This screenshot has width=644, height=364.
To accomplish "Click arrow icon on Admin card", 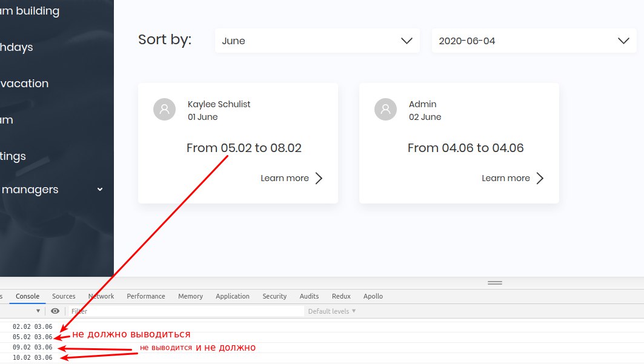I will 540,178.
